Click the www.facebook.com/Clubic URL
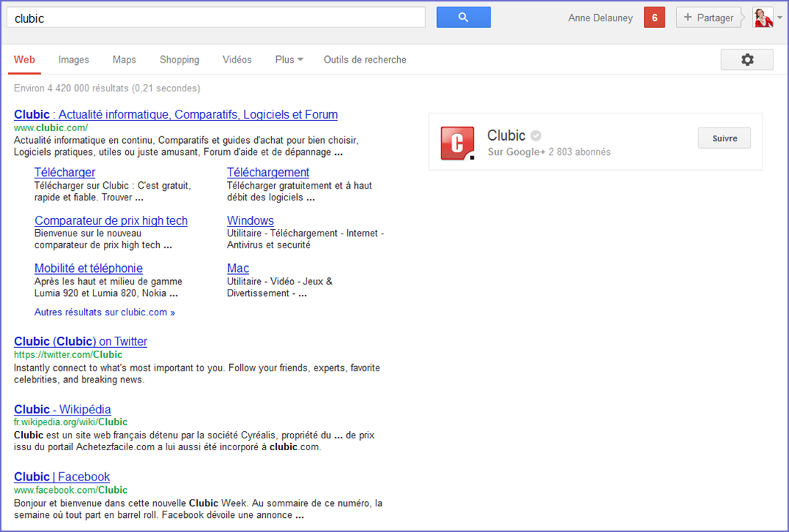This screenshot has width=789, height=532. pyautogui.click(x=71, y=490)
